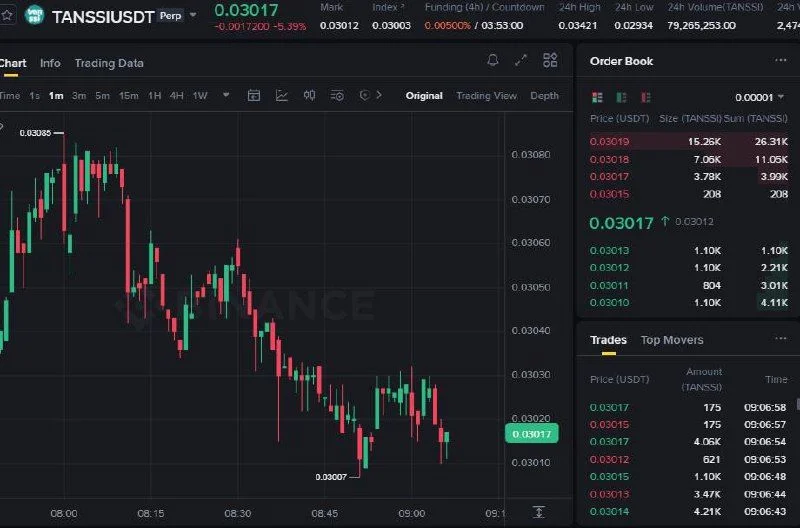Screen dimensions: 800x528
Task: Click the 0.03017 ask row in order book
Action: [x=689, y=177]
